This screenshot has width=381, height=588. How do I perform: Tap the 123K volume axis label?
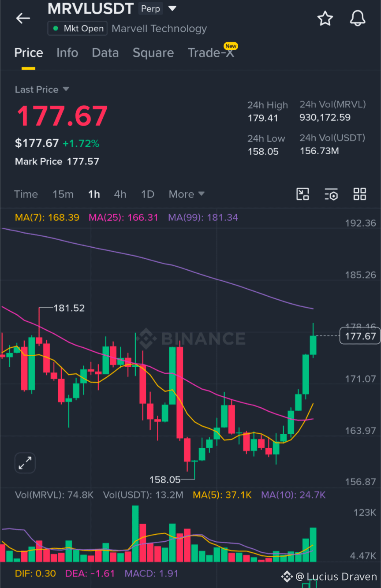[x=365, y=513]
